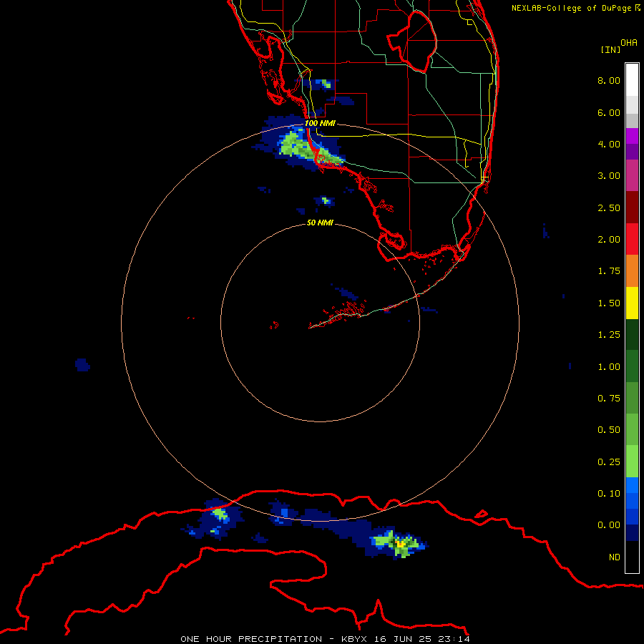The width and height of the screenshot is (644, 644).
Task: Select the 2.00 legend value
Action: point(609,240)
